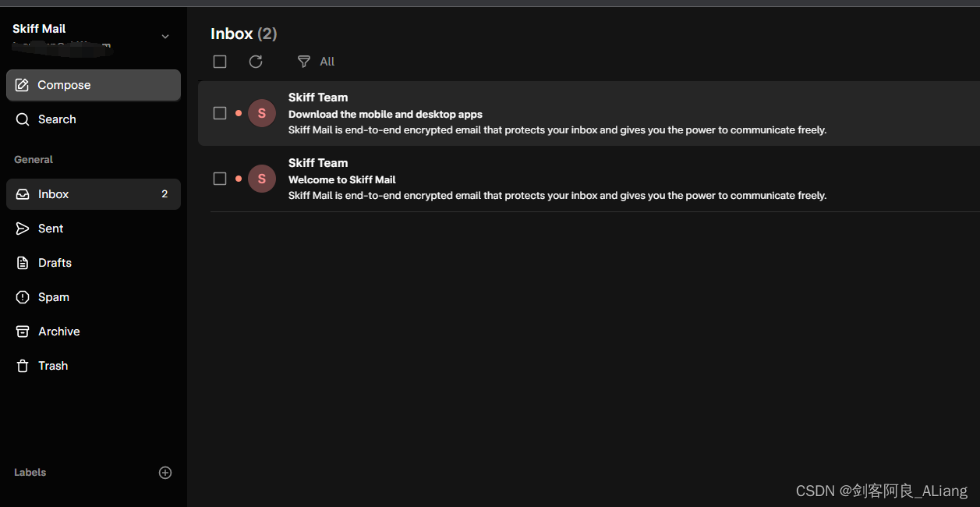Open the Drafts folder
Viewport: 980px width, 507px height.
(x=55, y=263)
